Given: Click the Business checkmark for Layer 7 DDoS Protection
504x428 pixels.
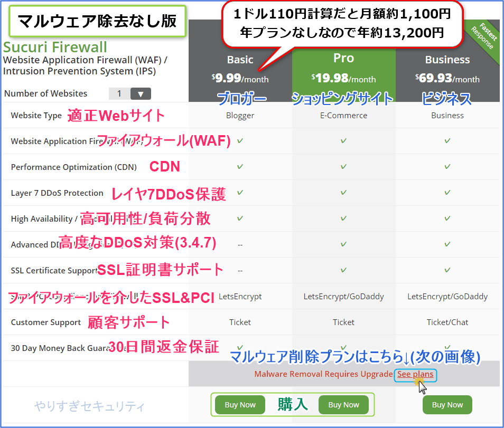Looking at the screenshot, I should (x=447, y=193).
